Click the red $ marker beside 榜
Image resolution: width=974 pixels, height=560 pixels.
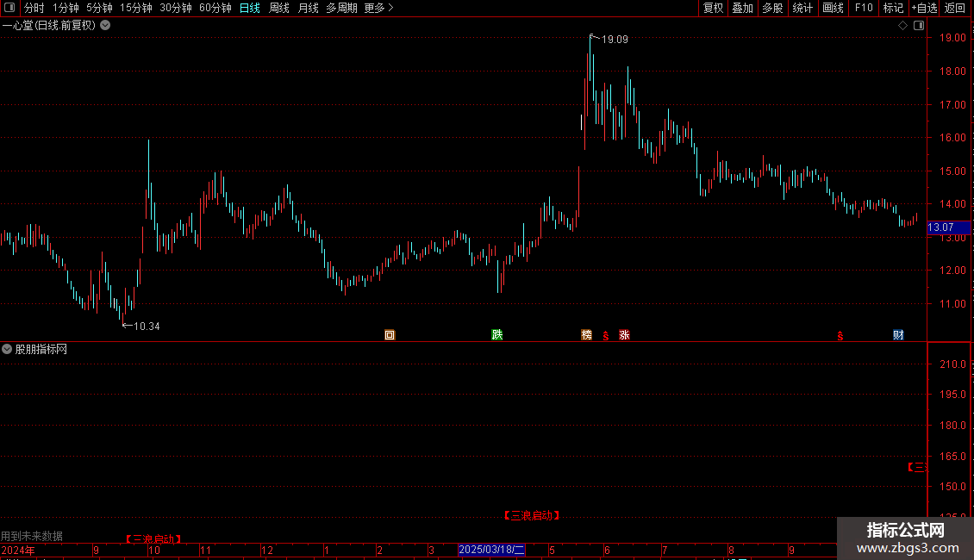pyautogui.click(x=606, y=336)
